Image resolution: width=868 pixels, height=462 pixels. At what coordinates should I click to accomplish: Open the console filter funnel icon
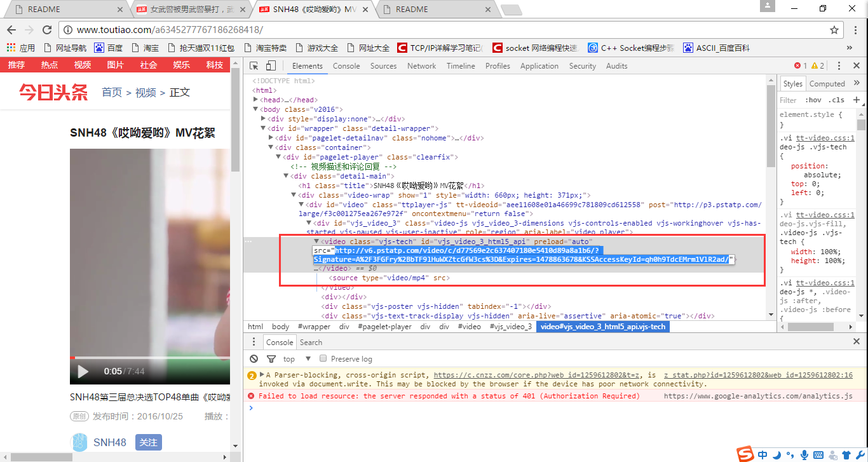point(271,359)
